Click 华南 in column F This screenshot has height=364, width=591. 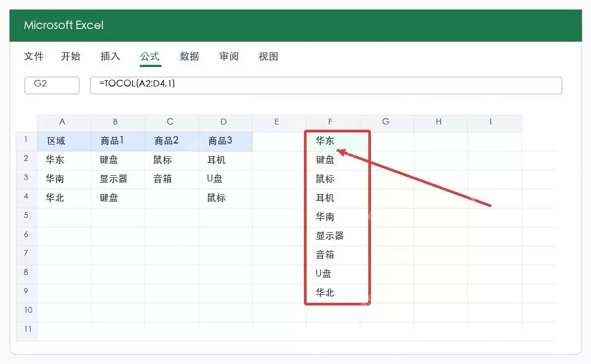[x=333, y=217]
